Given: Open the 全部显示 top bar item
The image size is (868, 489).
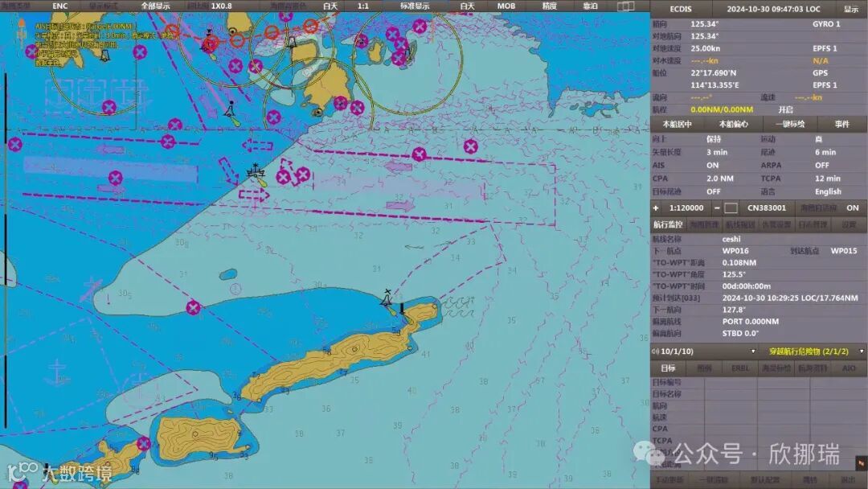Looking at the screenshot, I should pos(156,6).
